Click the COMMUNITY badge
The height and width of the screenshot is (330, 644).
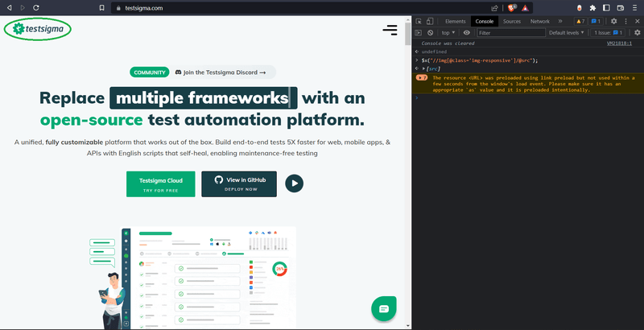150,72
